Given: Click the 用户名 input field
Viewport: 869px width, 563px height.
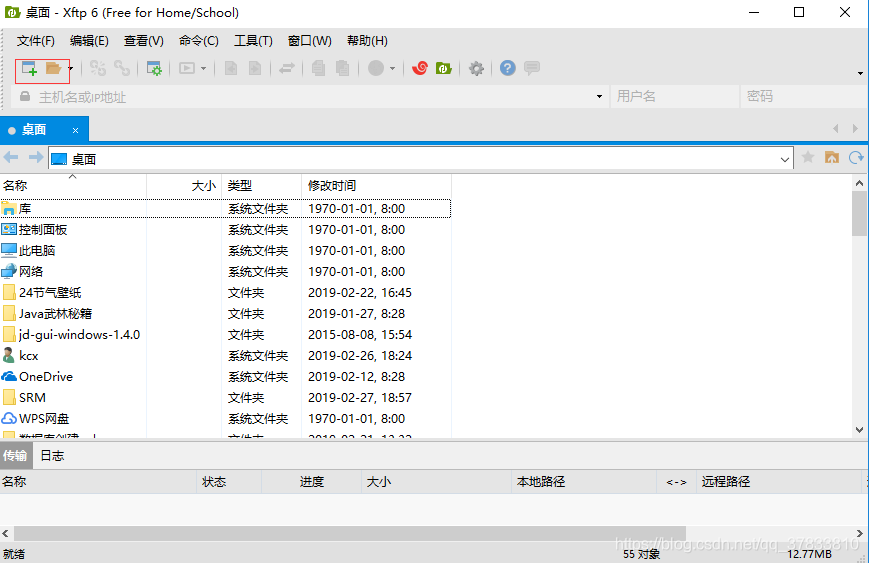Looking at the screenshot, I should pos(674,96).
